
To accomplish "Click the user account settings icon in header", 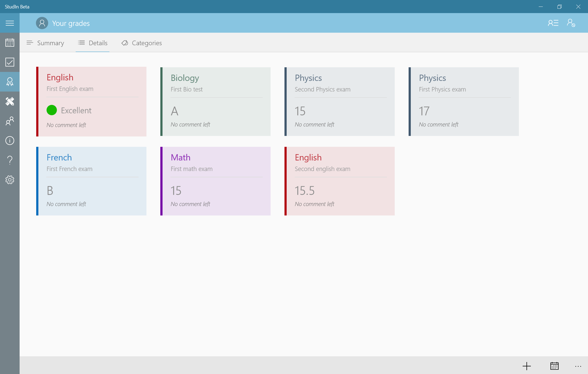I will tap(571, 23).
